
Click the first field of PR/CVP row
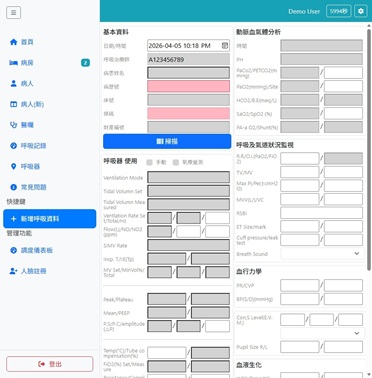point(300,286)
